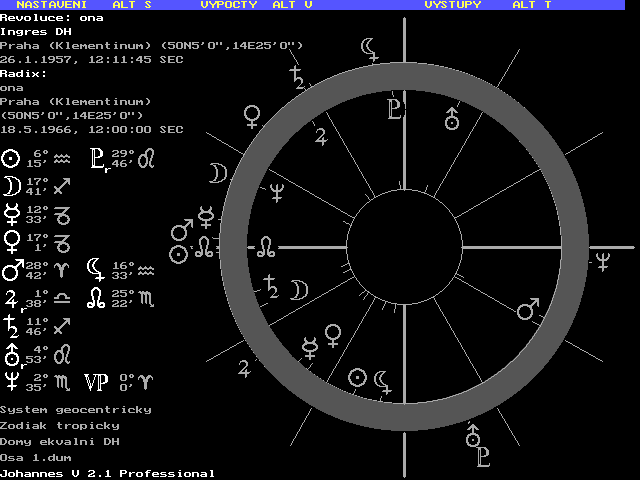Click the Neptune trident in the positions list

pyautogui.click(x=10, y=380)
